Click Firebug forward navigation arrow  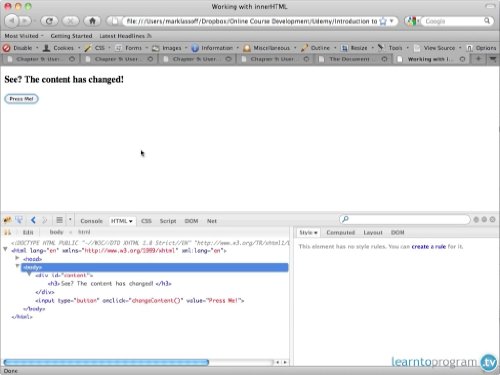pos(44,220)
